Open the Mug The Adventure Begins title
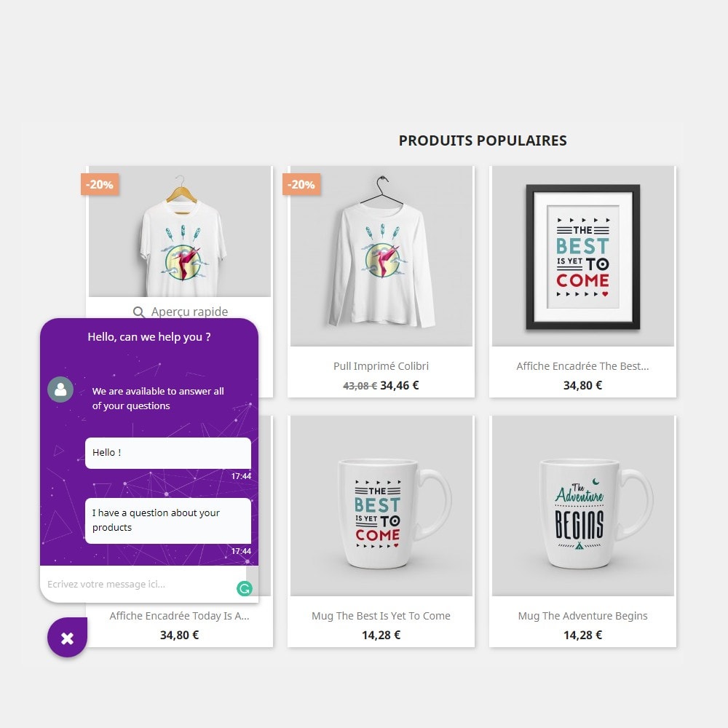 tap(582, 616)
